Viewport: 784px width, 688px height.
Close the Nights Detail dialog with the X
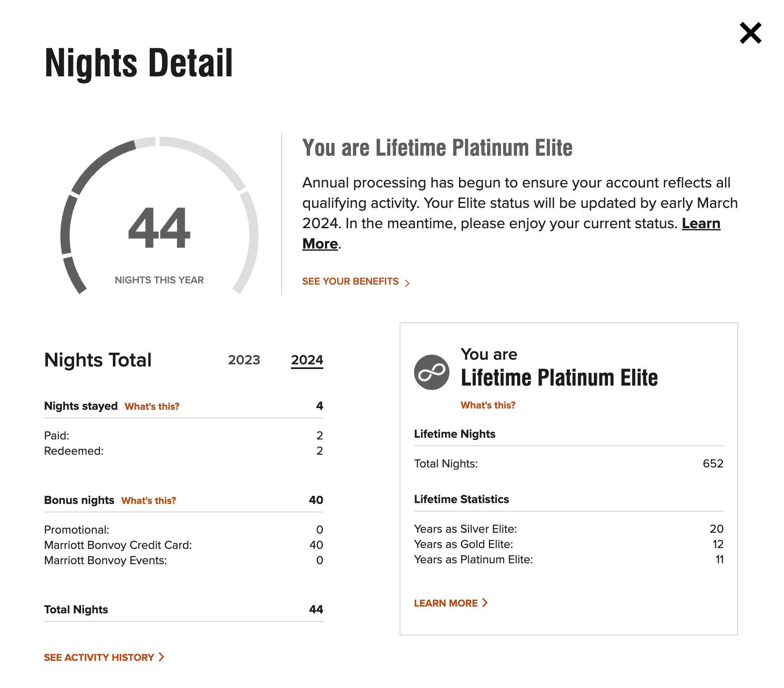751,33
